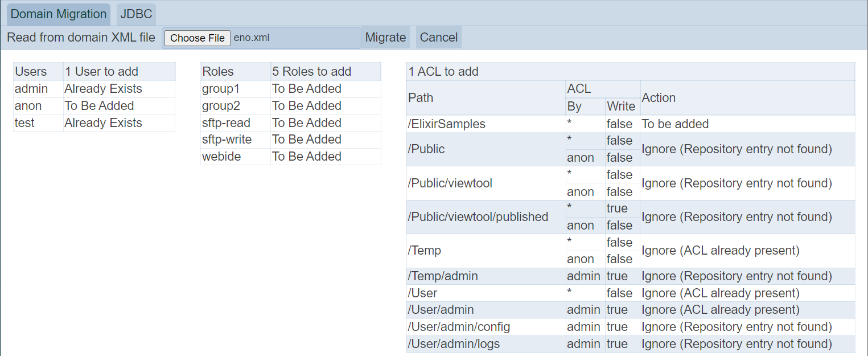868x356 pixels.
Task: Click the group2 role entry
Action: click(219, 106)
